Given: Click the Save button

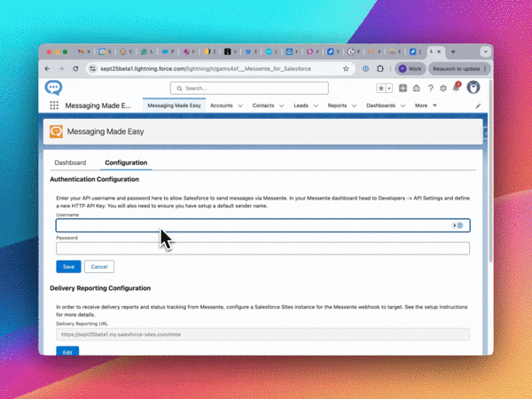Looking at the screenshot, I should tap(67, 266).
